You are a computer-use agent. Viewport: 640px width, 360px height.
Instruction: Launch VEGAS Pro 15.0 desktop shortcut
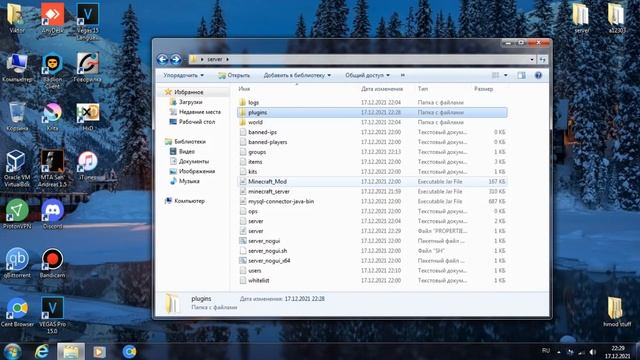point(52,315)
